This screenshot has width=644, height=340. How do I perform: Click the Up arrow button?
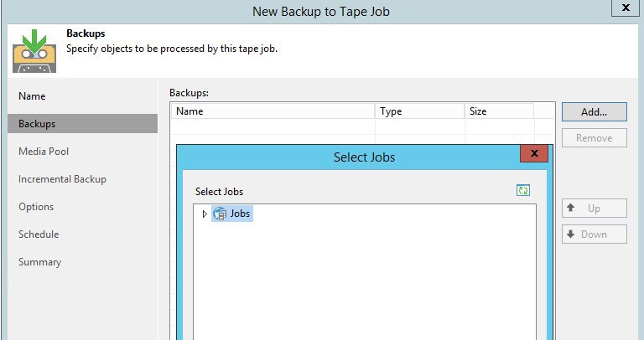click(594, 209)
